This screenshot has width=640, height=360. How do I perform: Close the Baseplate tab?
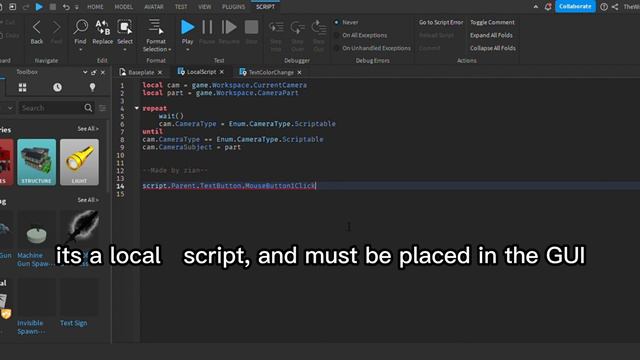(x=160, y=72)
